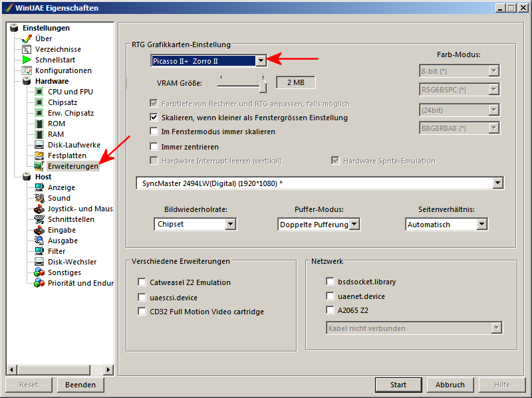Click the Chipsatz chip icon
The width and height of the screenshot is (532, 398).
pyautogui.click(x=39, y=102)
